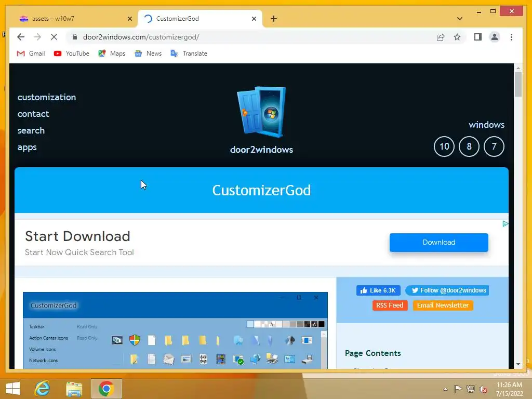
Task: Like the page on Facebook
Action: point(378,290)
